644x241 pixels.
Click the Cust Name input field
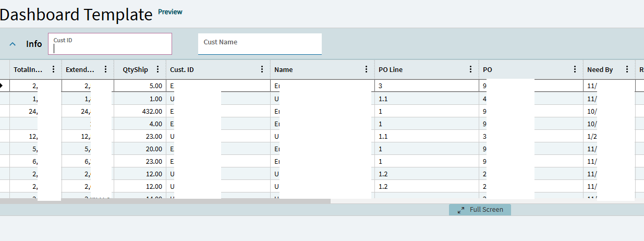tap(260, 44)
